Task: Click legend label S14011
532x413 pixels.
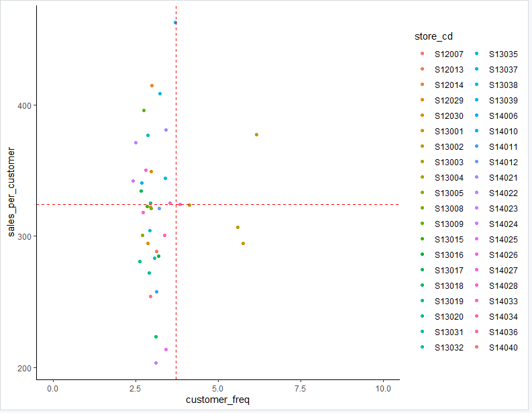Action: 503,146
